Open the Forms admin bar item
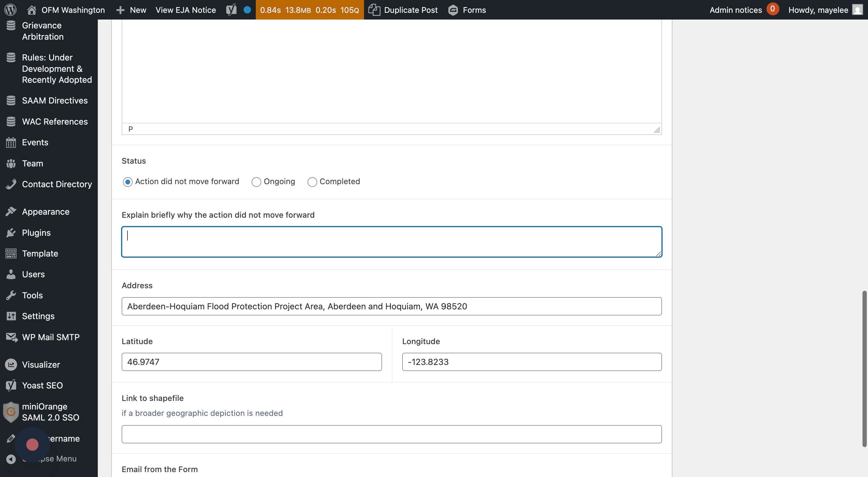Viewport: 868px width, 477px height. tap(467, 10)
